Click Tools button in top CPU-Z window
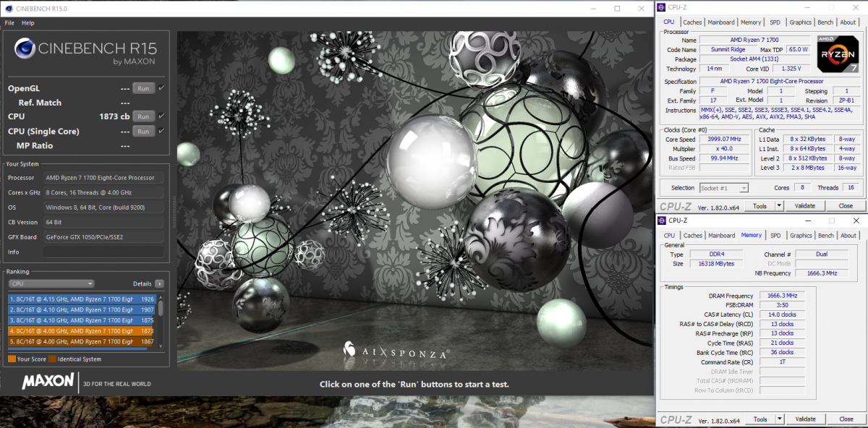Image resolution: width=868 pixels, height=428 pixels. 759,206
